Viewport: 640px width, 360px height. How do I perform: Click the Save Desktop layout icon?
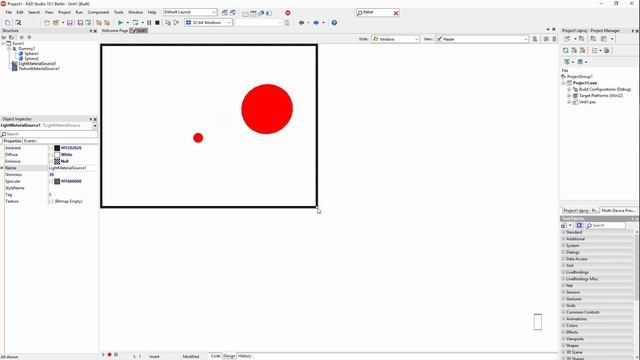pos(225,13)
